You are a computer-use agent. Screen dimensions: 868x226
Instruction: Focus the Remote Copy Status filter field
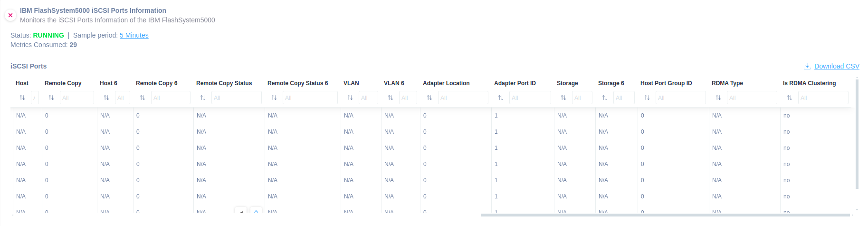coord(237,98)
